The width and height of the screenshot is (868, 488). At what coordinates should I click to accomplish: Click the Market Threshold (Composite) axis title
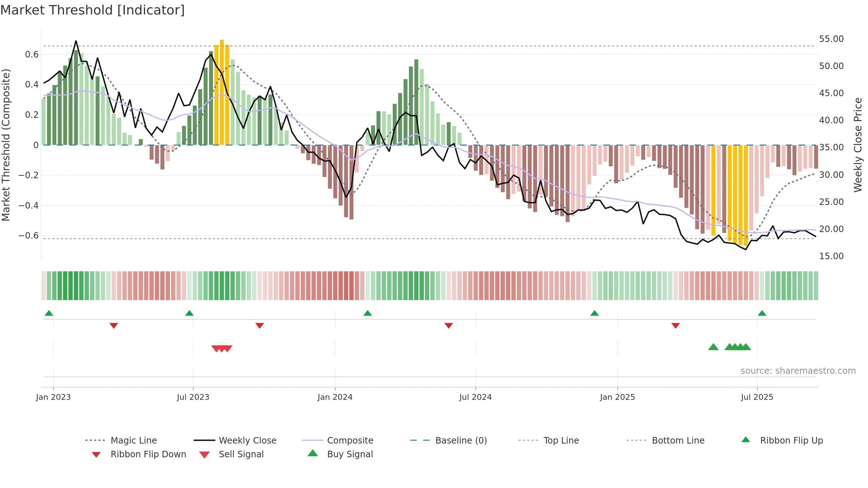coord(5,145)
